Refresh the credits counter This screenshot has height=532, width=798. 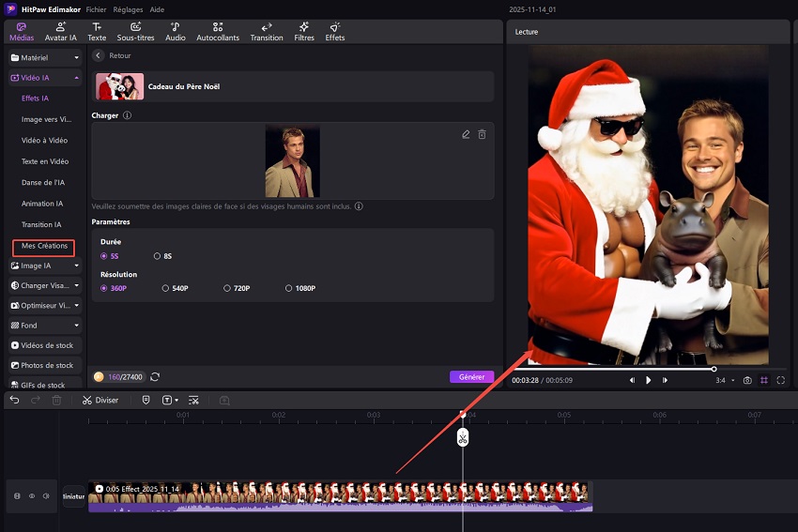[155, 377]
